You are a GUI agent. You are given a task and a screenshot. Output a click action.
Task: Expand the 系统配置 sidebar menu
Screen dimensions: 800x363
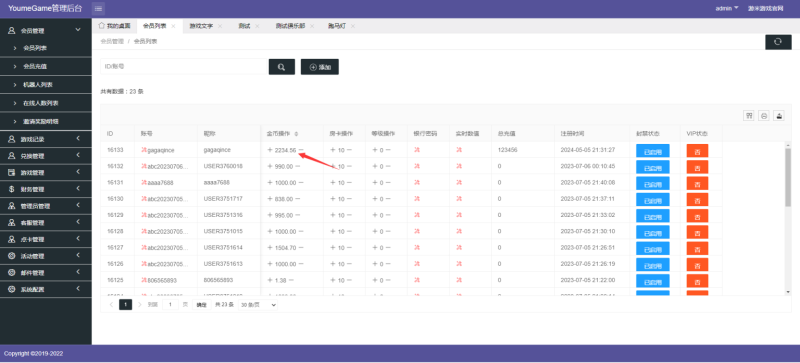[x=46, y=289]
